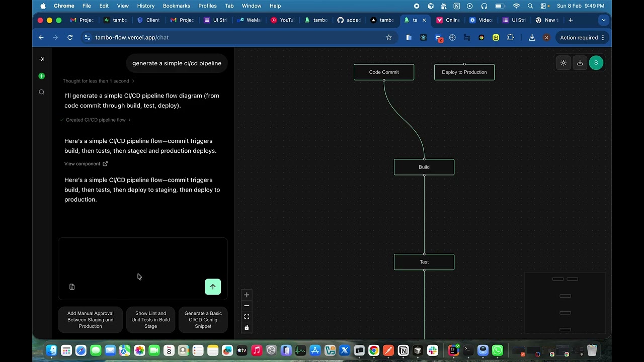Open the File menu
Screen dimensions: 644x362
[x=87, y=6]
